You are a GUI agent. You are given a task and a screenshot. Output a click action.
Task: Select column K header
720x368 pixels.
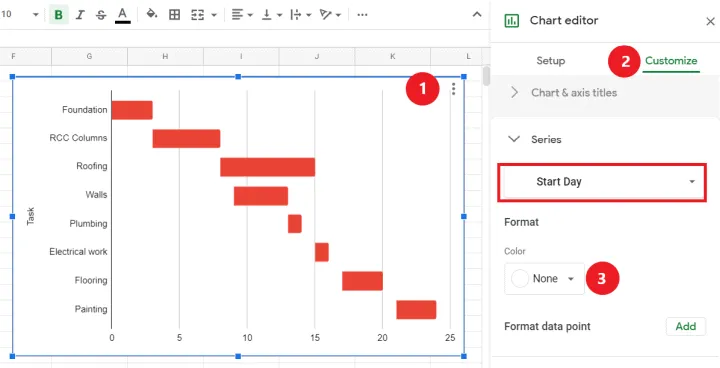pos(393,57)
